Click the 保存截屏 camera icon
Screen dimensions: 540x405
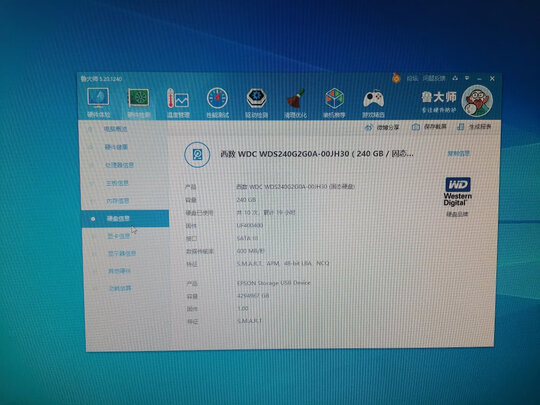[x=416, y=127]
